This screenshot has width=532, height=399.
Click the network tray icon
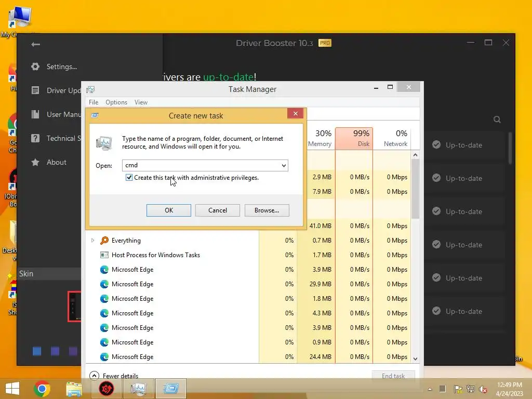click(x=471, y=389)
